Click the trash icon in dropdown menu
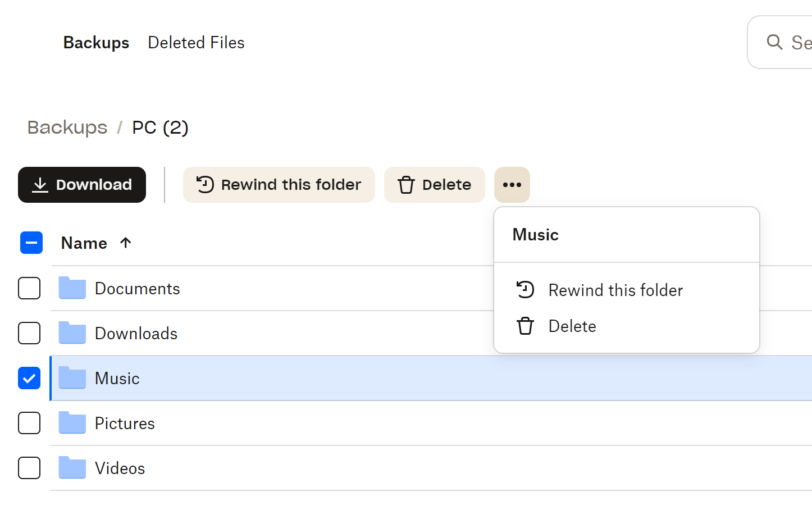Image resolution: width=812 pixels, height=519 pixels. click(x=525, y=326)
